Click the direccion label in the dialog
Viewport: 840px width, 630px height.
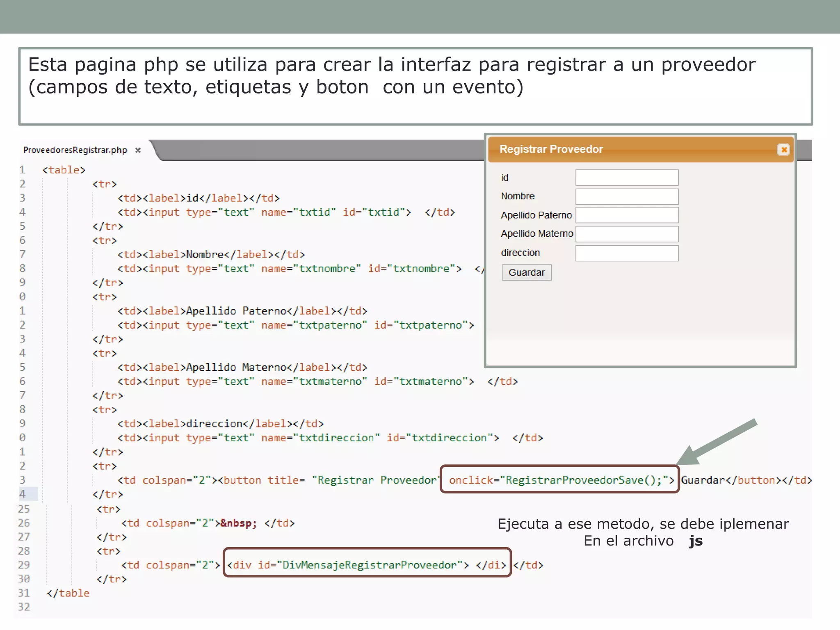(520, 253)
